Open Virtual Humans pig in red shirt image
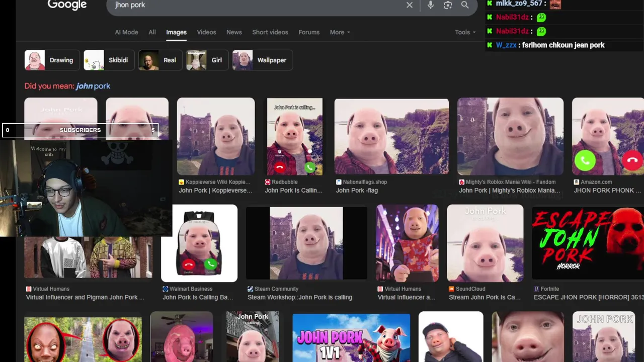This screenshot has width=644, height=362. pyautogui.click(x=407, y=243)
